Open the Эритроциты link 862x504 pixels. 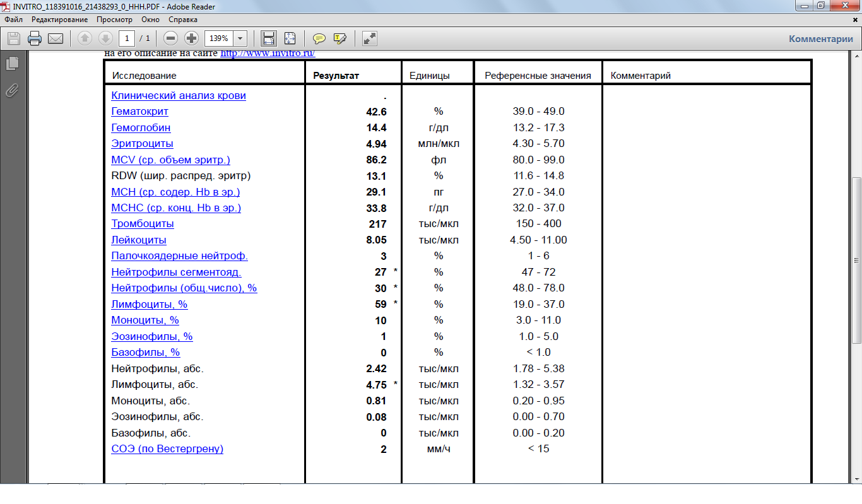coord(142,144)
